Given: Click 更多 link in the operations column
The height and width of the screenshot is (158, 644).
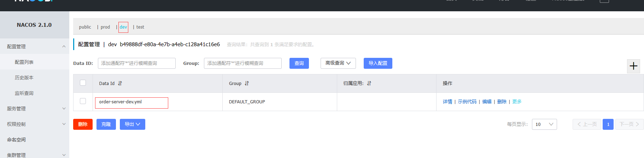Looking at the screenshot, I should point(517,102).
